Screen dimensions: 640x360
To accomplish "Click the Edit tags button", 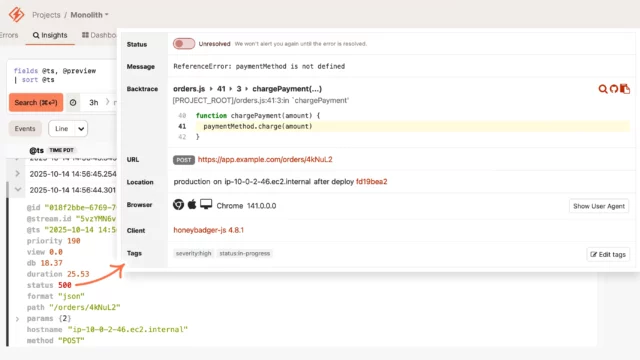I will (608, 254).
